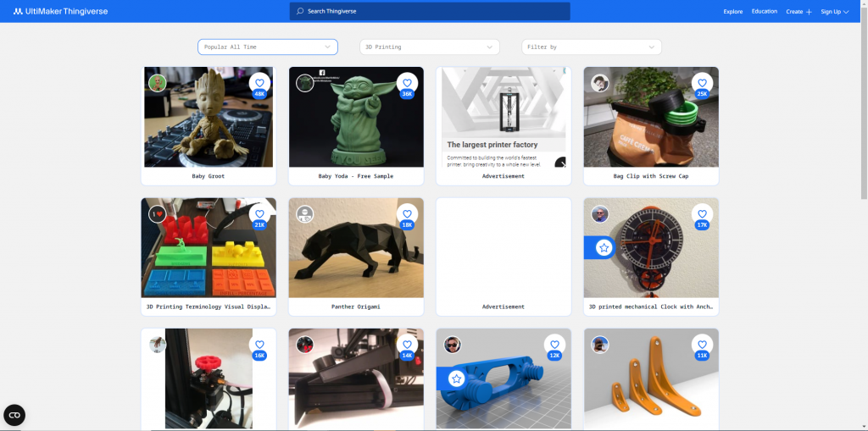Like the Panther Origami model
Viewport: 868px width, 431px height.
[407, 213]
